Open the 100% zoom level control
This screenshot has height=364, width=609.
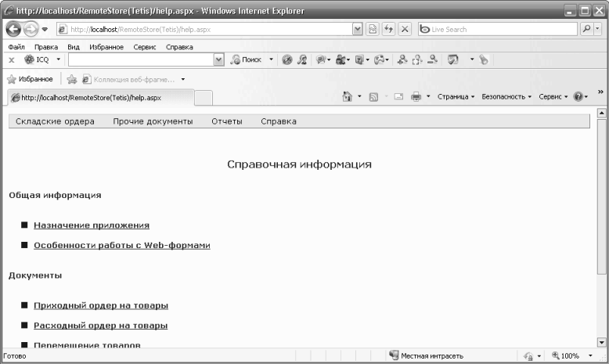(572, 355)
